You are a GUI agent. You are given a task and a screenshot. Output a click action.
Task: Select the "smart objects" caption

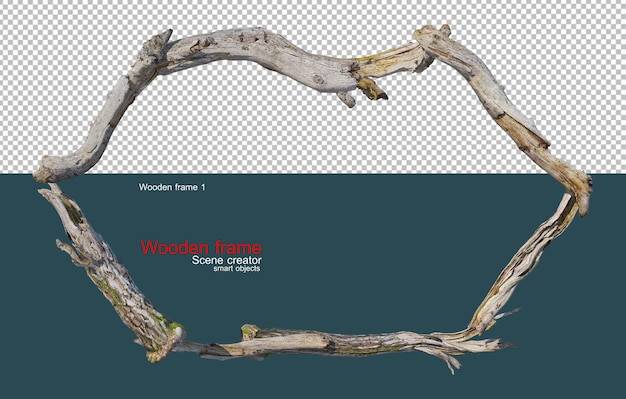coord(236,269)
